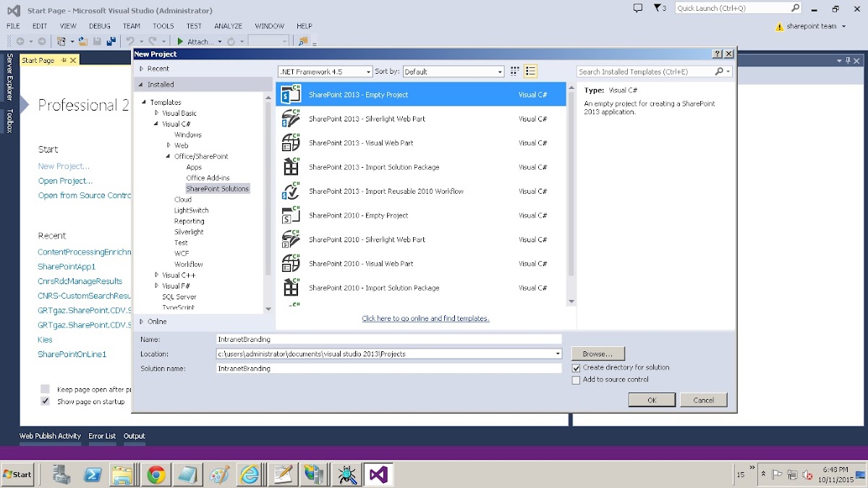Expand the Online section
The width and height of the screenshot is (868, 488).
[141, 322]
